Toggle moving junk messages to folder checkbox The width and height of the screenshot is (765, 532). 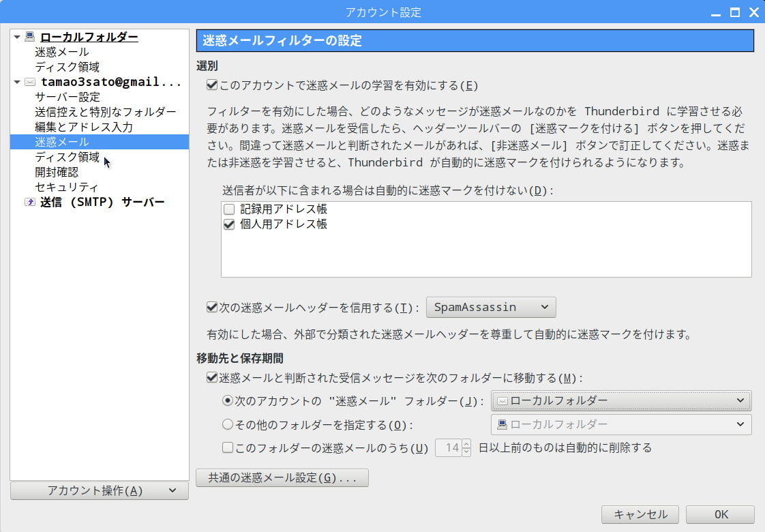click(x=212, y=377)
